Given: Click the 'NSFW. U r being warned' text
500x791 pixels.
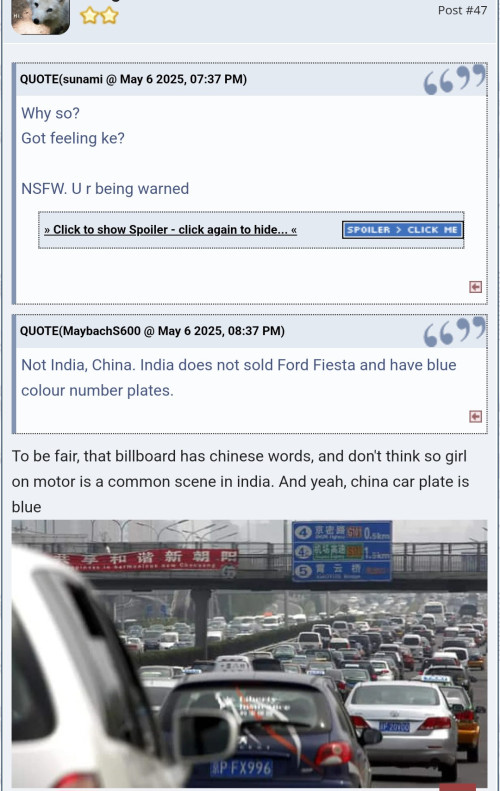Looking at the screenshot, I should click(x=105, y=189).
